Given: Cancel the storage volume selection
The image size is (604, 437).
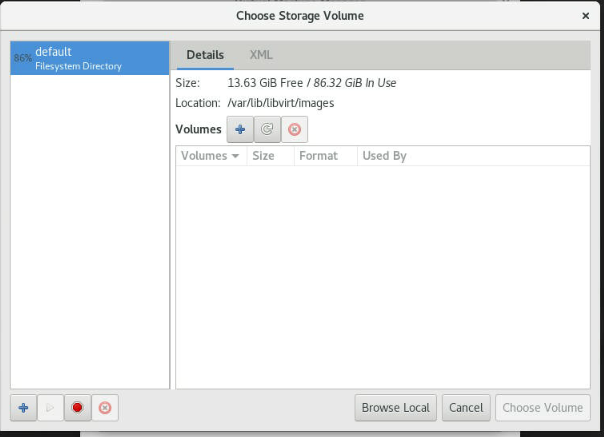Looking at the screenshot, I should click(x=466, y=407).
